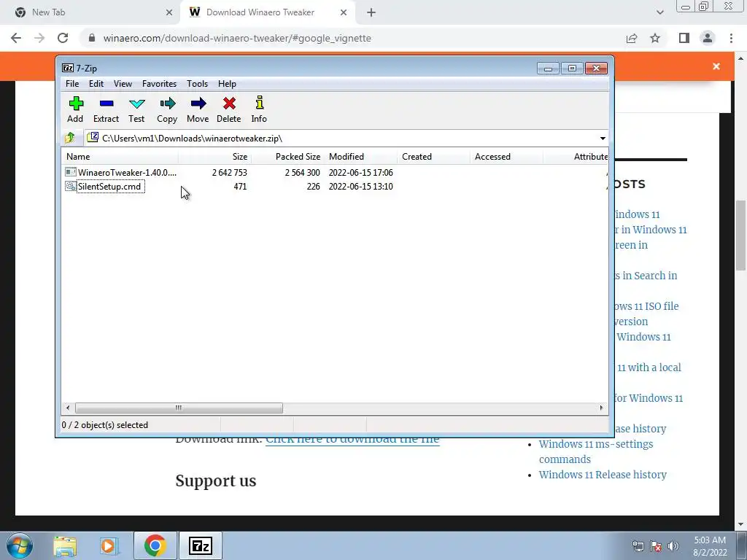Screen dimensions: 747x560
Task: Bookmark this page with the star
Action: [x=655, y=38]
